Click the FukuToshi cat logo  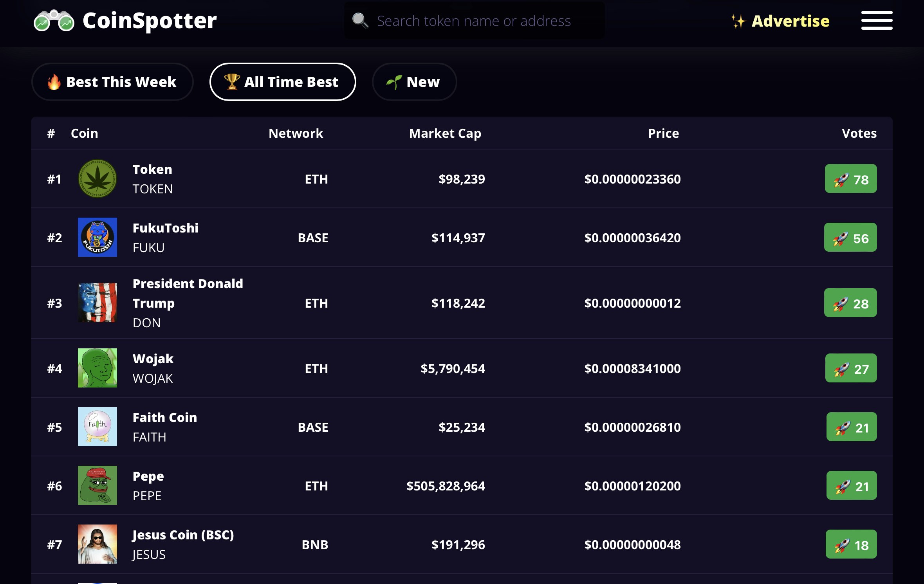coord(97,237)
